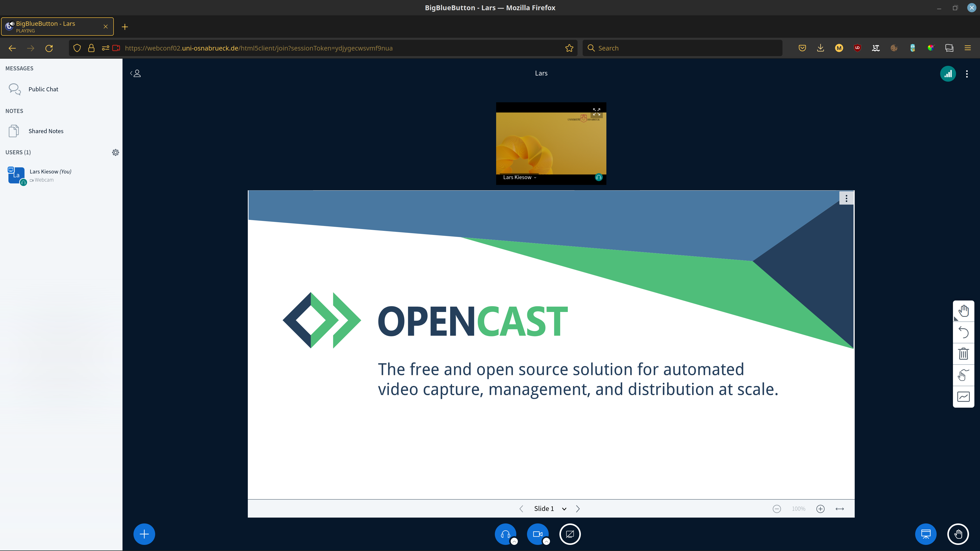
Task: Minimize the presentation with the blue screen icon
Action: (926, 534)
